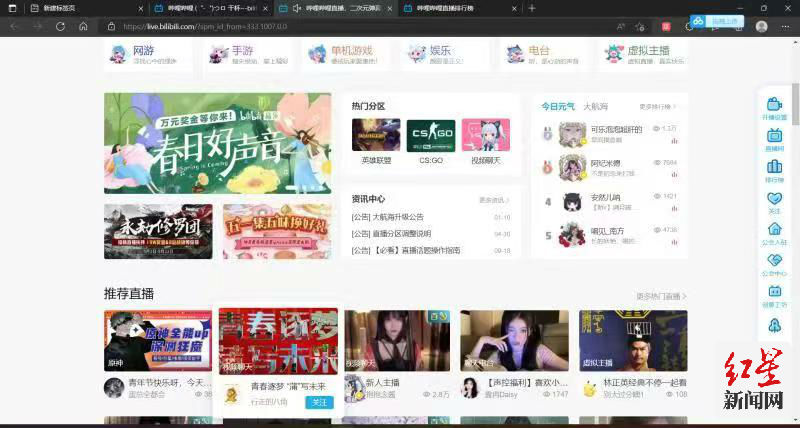
Task: Open the 直播话题操作指南 announcement
Action: [406, 250]
